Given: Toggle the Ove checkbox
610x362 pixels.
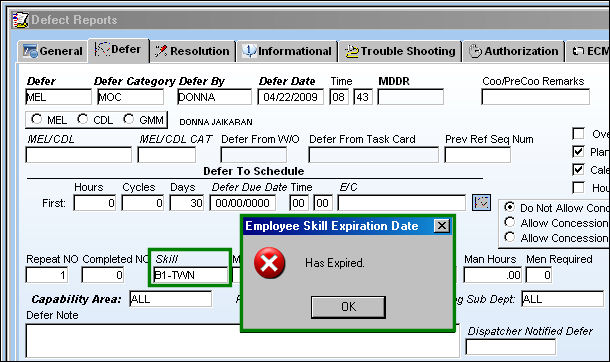Looking at the screenshot, I should (578, 134).
